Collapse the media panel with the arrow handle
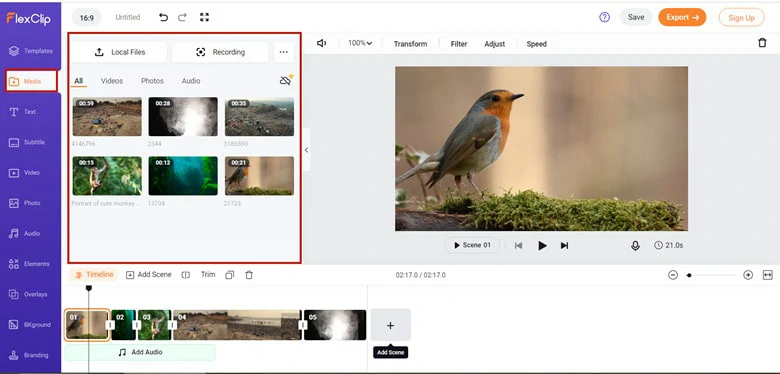780x374 pixels. pyautogui.click(x=306, y=150)
